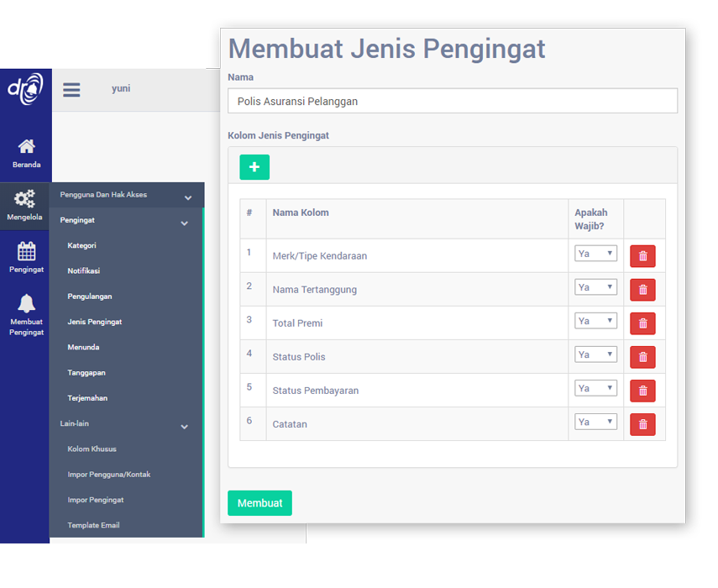Open the Kategori menu item
The width and height of the screenshot is (718, 588).
pyautogui.click(x=82, y=245)
